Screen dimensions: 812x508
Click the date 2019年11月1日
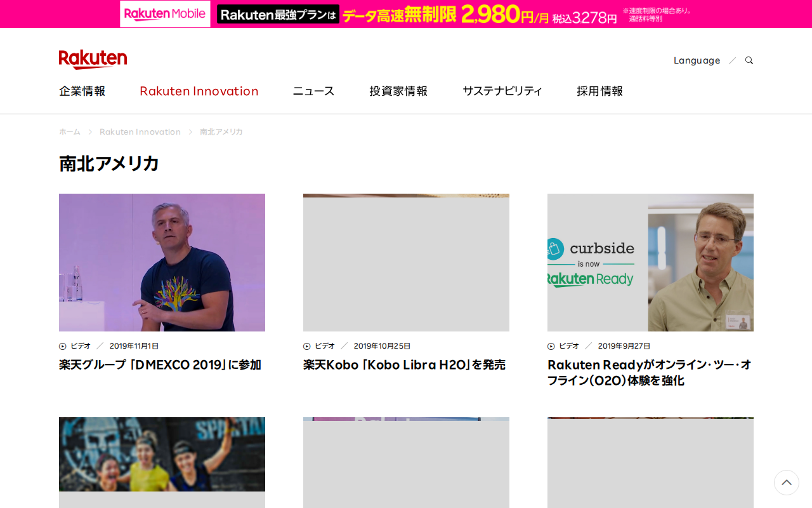[134, 346]
